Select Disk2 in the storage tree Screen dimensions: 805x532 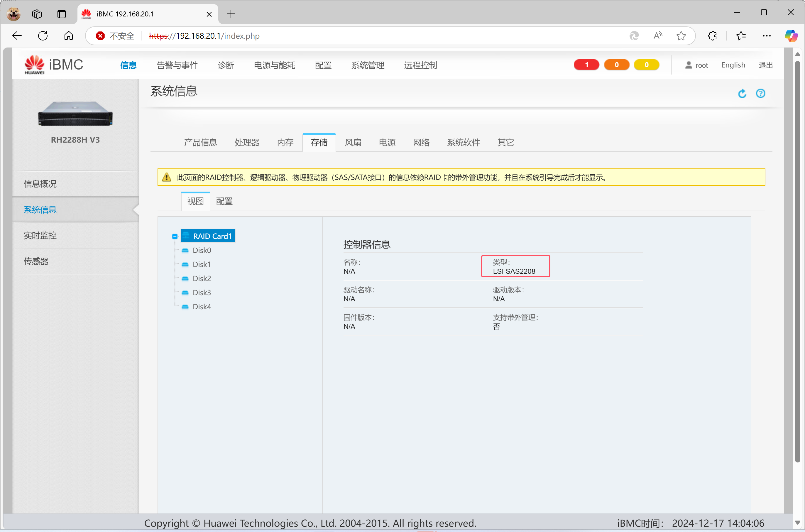[x=202, y=278]
